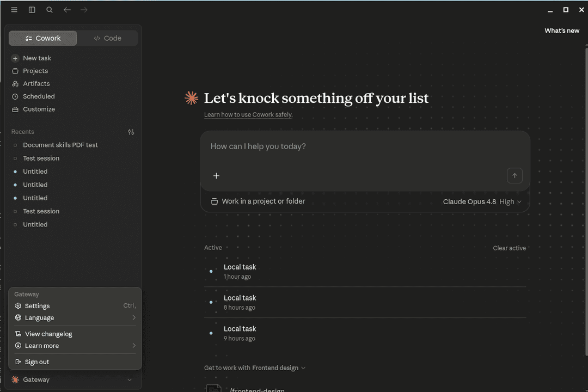Click the View changelog icon

18,334
